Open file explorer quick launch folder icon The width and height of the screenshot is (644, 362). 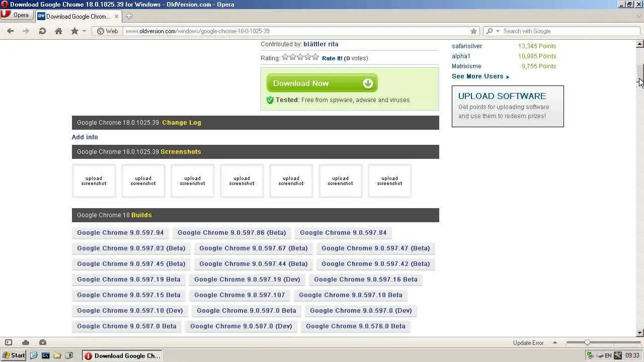(x=57, y=355)
